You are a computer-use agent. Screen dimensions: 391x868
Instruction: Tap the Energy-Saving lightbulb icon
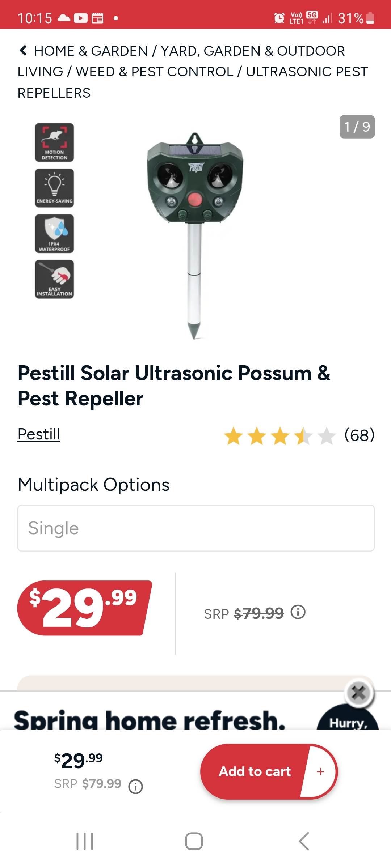point(54,188)
